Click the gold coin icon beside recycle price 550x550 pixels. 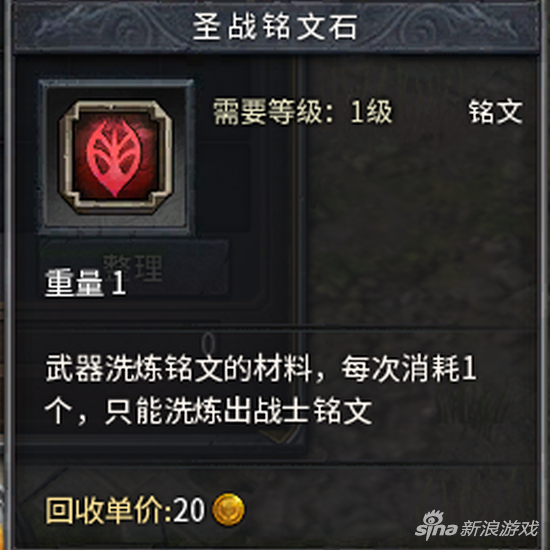[228, 509]
